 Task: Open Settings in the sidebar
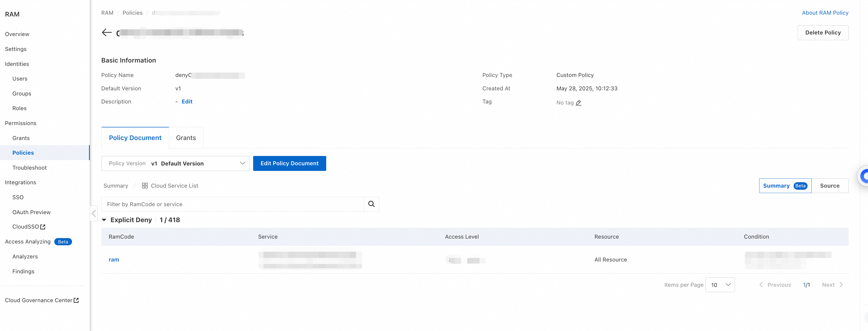click(16, 49)
